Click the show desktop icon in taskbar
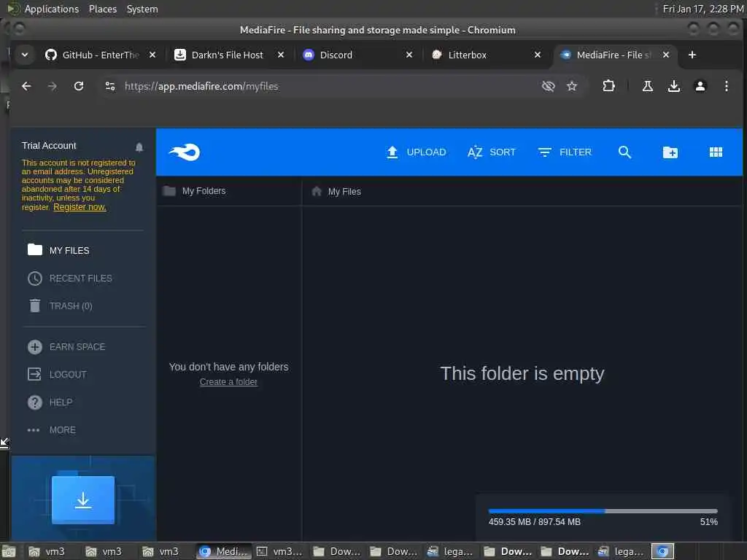 click(x=9, y=551)
